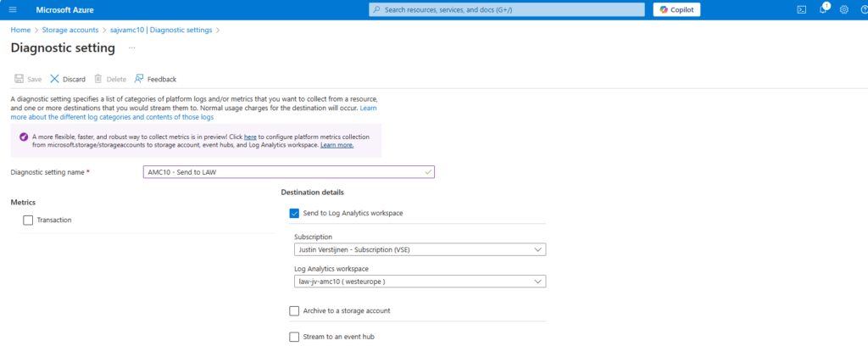
Task: Open sajvamc10 Diagnostic settings breadcrumb
Action: (x=161, y=30)
